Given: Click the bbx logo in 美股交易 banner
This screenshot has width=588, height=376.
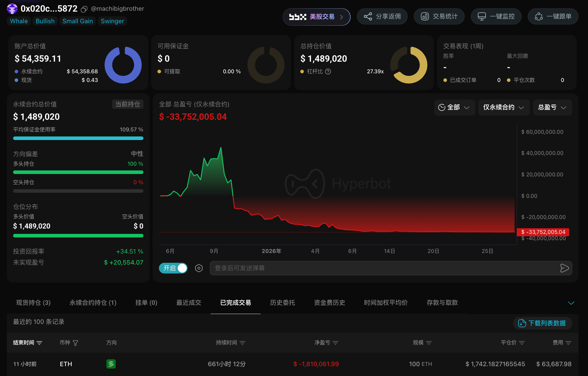Looking at the screenshot, I should (x=298, y=17).
